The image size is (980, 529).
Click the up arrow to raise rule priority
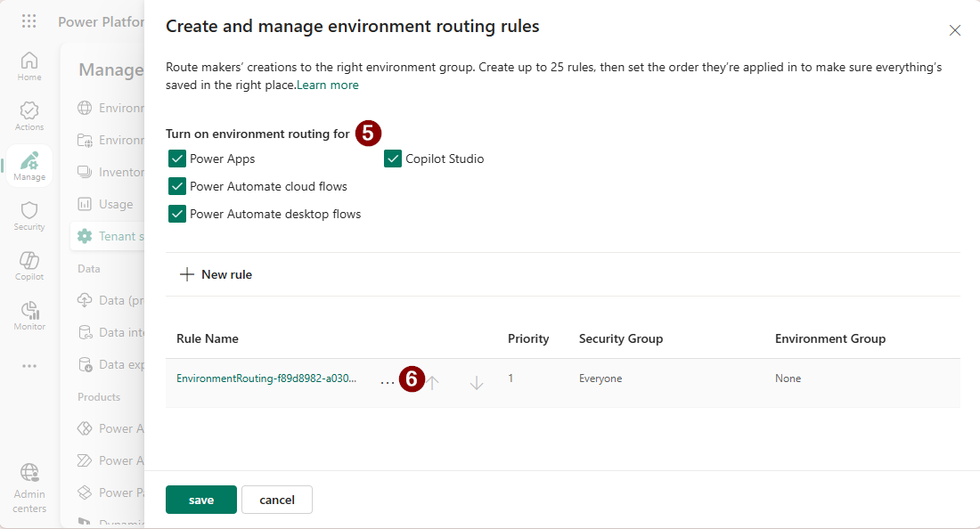point(432,381)
